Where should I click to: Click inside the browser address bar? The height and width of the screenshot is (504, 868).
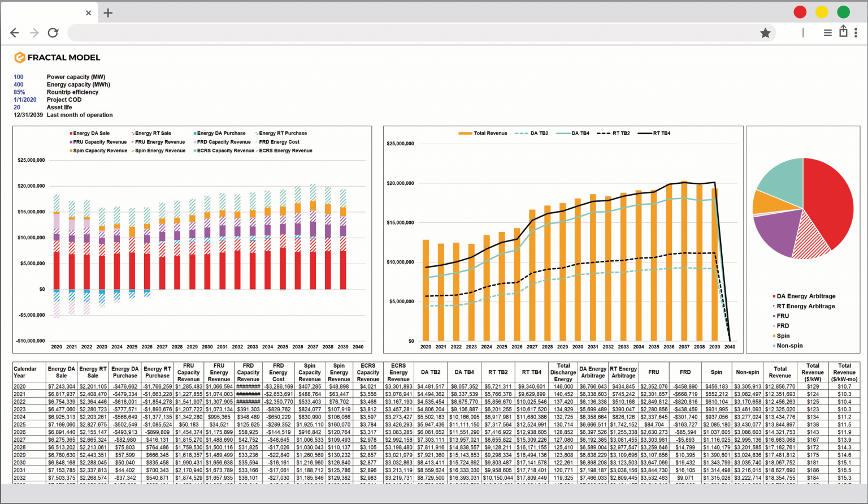(396, 33)
